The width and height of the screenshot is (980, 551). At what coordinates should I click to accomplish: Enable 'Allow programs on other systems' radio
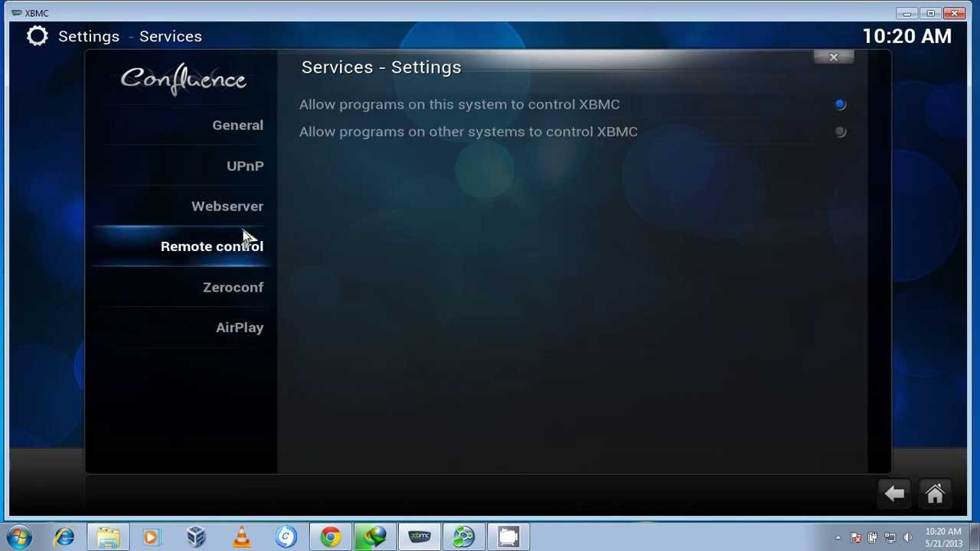tap(840, 132)
